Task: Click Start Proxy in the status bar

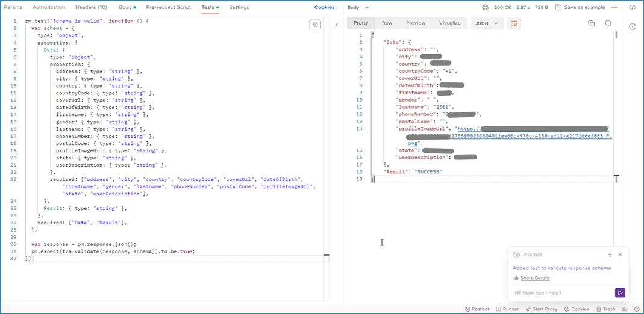Action: pyautogui.click(x=542, y=309)
